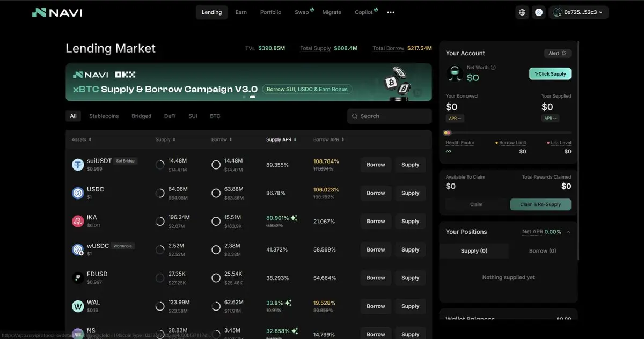Filter assets by BTC
The width and height of the screenshot is (644, 339).
(x=215, y=116)
